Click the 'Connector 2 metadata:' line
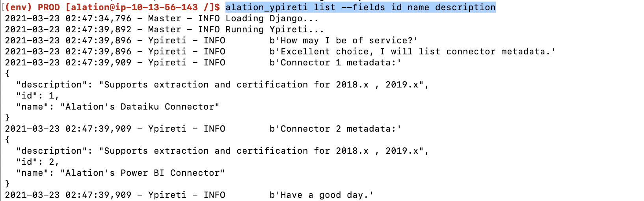This screenshot has width=644, height=201. (335, 129)
